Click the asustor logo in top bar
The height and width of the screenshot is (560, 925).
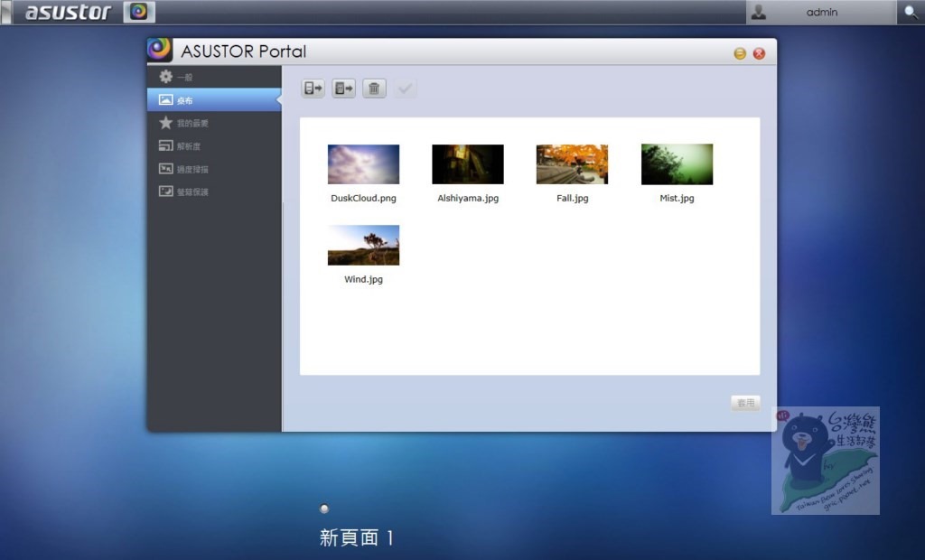(68, 12)
